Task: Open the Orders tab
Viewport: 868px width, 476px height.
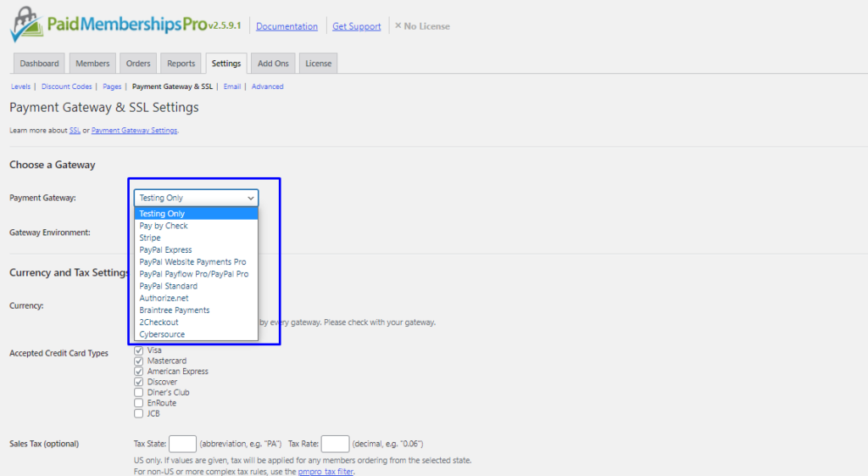Action: (x=138, y=63)
